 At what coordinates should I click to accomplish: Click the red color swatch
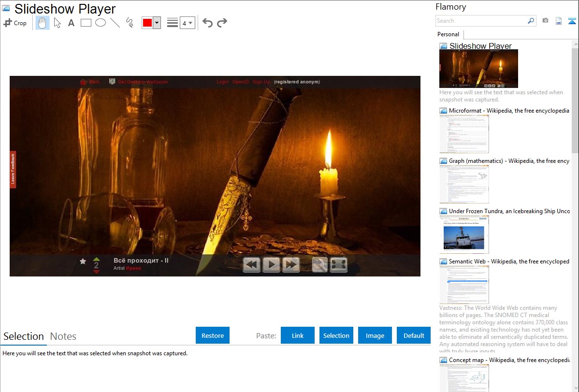pos(147,23)
